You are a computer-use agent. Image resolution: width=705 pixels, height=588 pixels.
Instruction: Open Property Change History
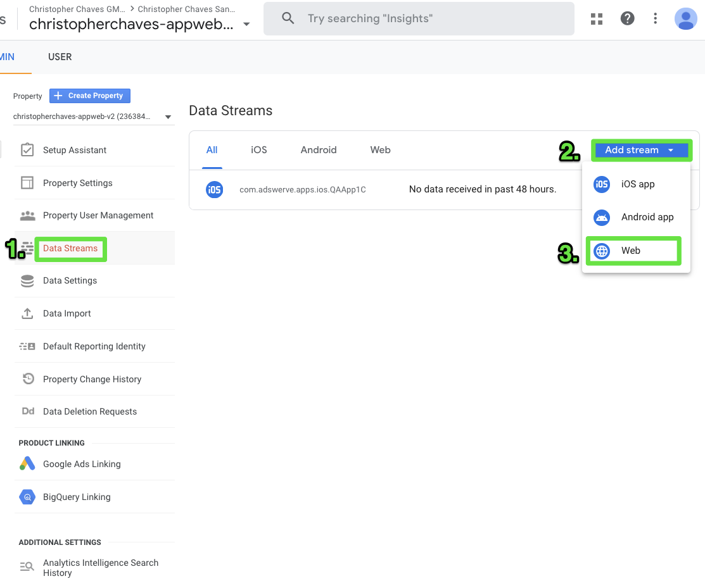[95, 379]
